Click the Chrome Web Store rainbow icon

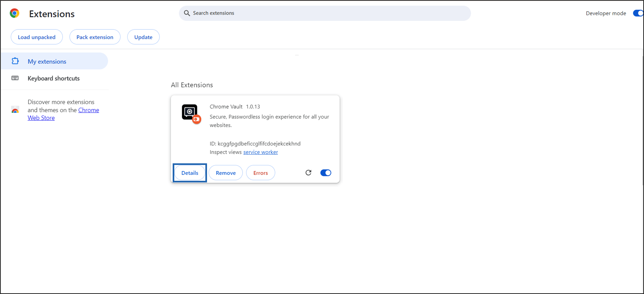point(15,110)
